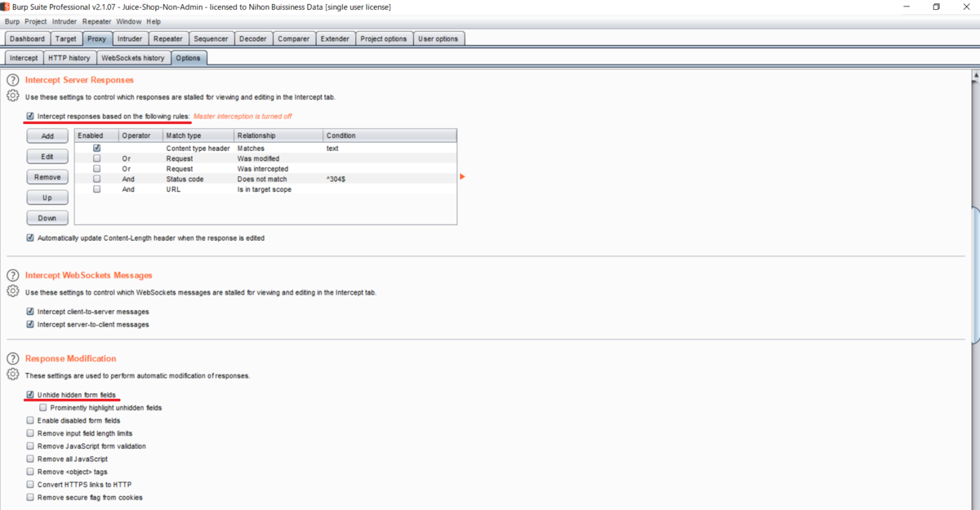Image resolution: width=980 pixels, height=510 pixels.
Task: Click the Add rule button
Action: point(47,136)
